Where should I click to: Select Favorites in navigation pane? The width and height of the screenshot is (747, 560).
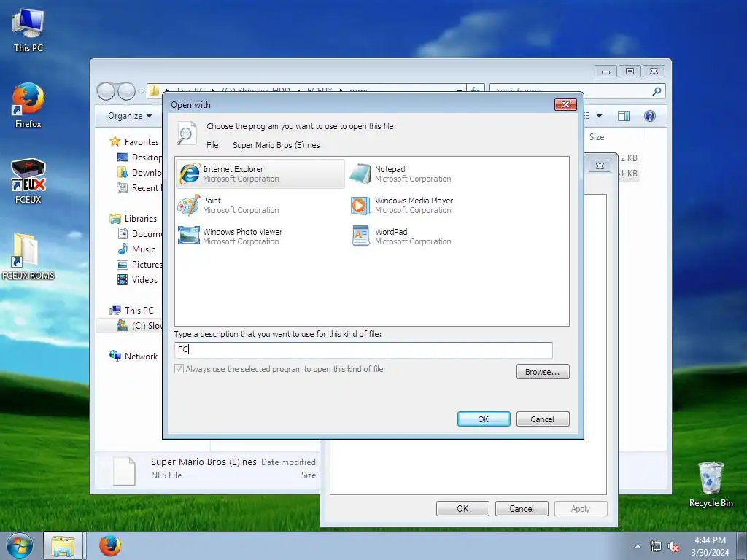(x=135, y=142)
